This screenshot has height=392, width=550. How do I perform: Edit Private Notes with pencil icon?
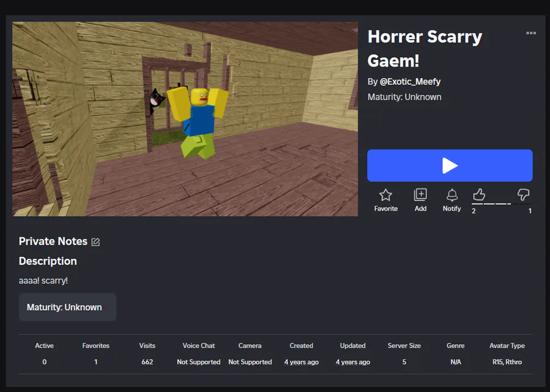point(95,242)
